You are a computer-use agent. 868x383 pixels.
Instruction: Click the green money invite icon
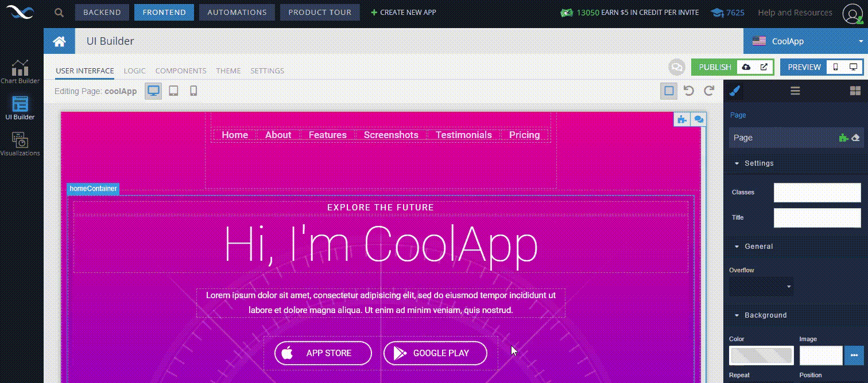point(567,13)
